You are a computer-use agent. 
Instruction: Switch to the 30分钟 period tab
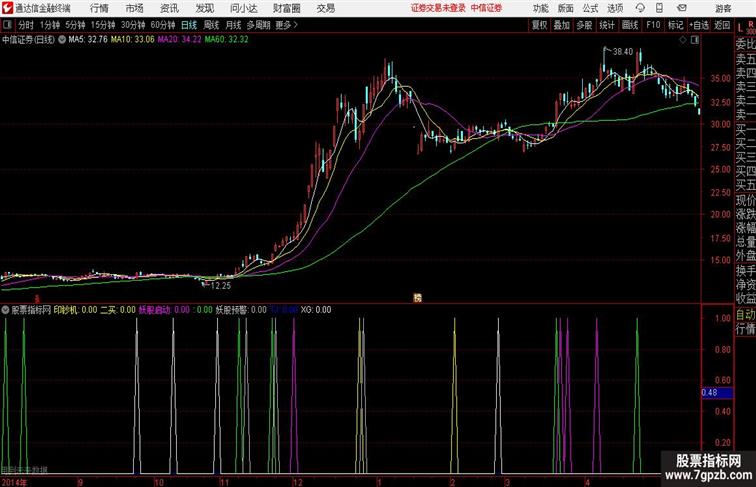(x=133, y=25)
